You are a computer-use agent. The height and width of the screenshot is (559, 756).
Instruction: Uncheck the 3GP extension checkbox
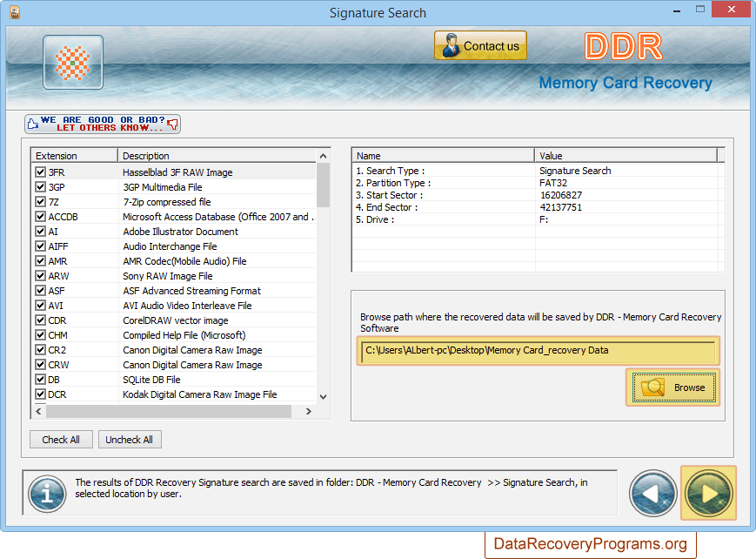[41, 187]
